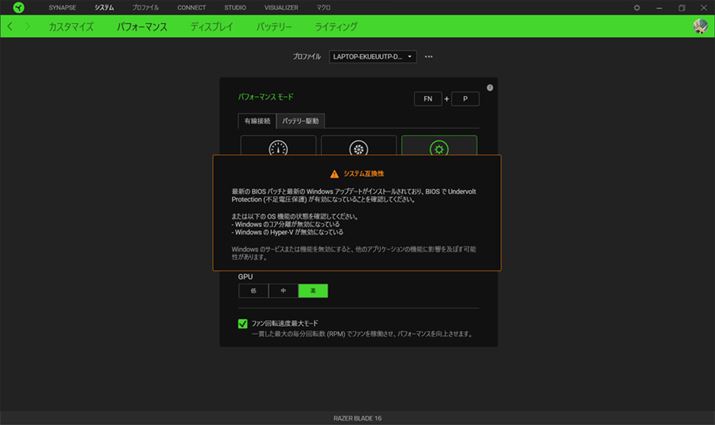Open the ディスプレイ tab

tap(210, 26)
